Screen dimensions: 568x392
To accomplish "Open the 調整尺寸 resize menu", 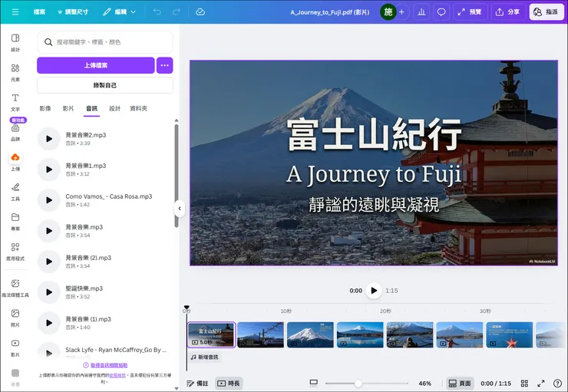I will click(73, 12).
